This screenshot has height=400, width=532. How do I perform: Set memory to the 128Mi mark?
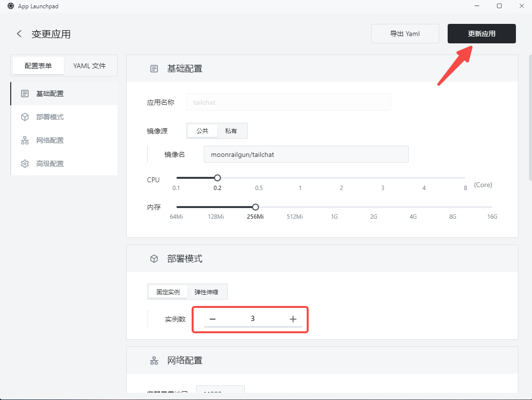point(216,217)
